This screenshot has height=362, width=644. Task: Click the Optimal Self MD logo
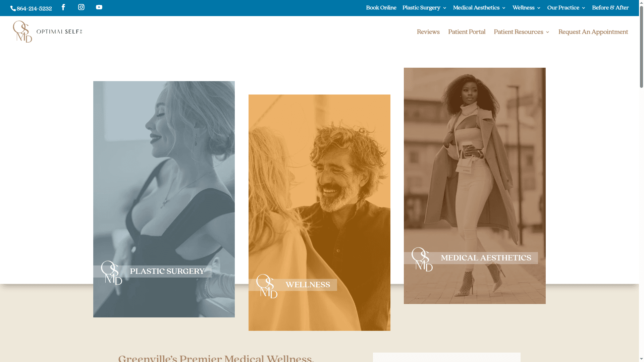47,31
